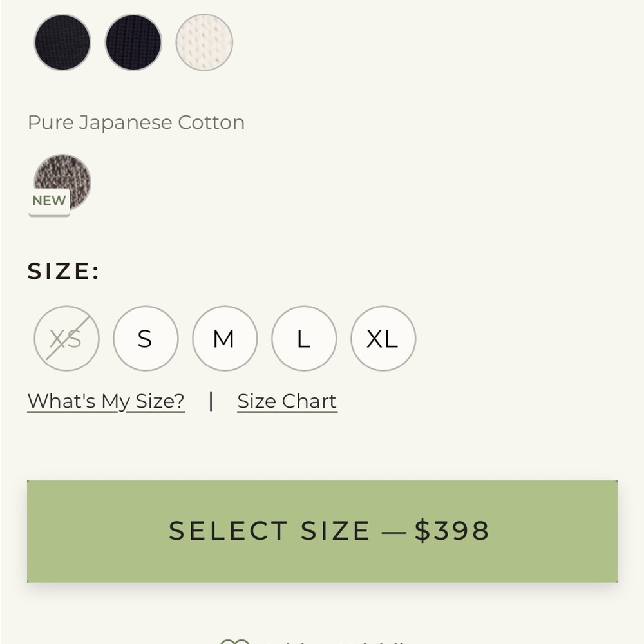Screen dimensions: 644x644
Task: Select the marled grey Japanese cotton swatch
Action: 62,182
